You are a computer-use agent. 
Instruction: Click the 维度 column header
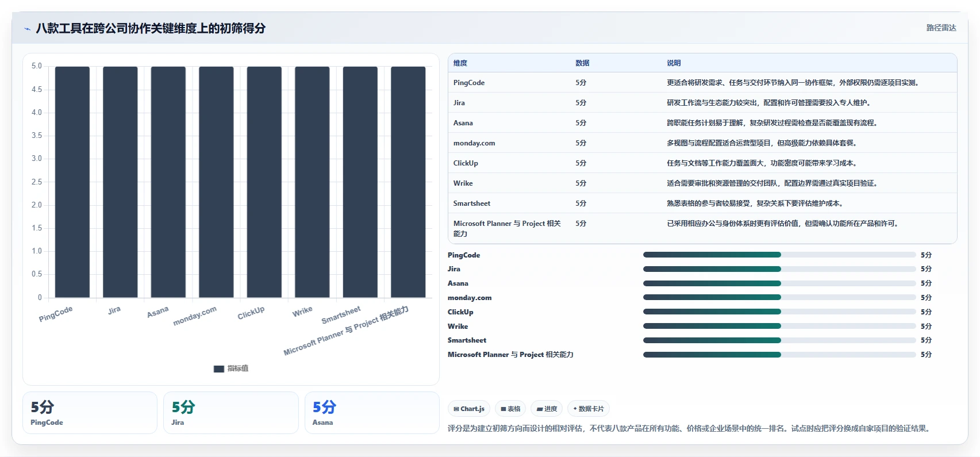tap(460, 63)
